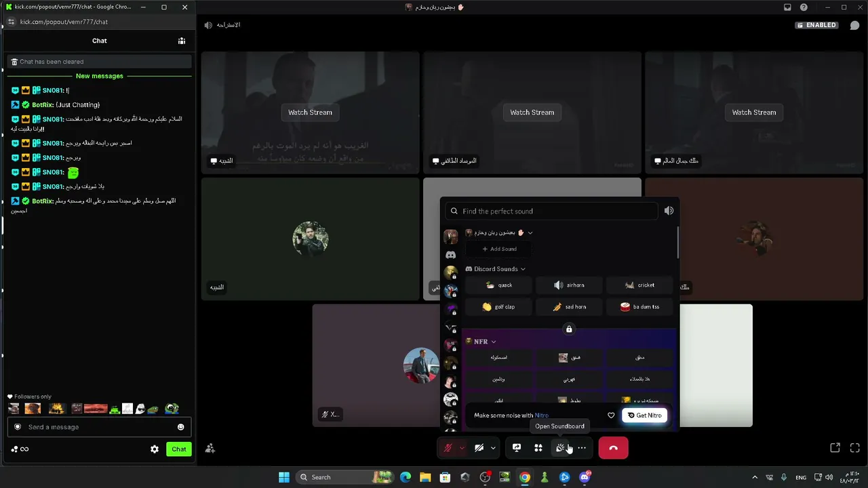Select the Pepe frog with glasses emote
Screen dimensions: 868x488
point(172,409)
